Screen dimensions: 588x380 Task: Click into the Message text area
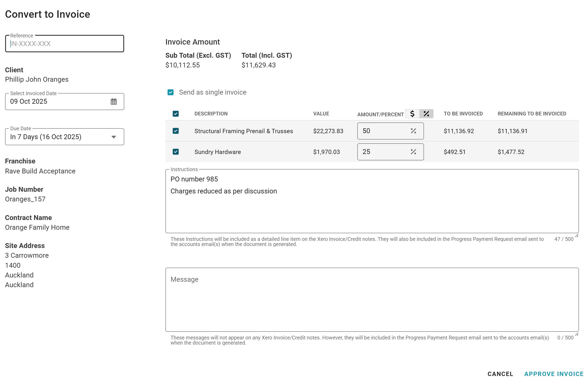(372, 299)
